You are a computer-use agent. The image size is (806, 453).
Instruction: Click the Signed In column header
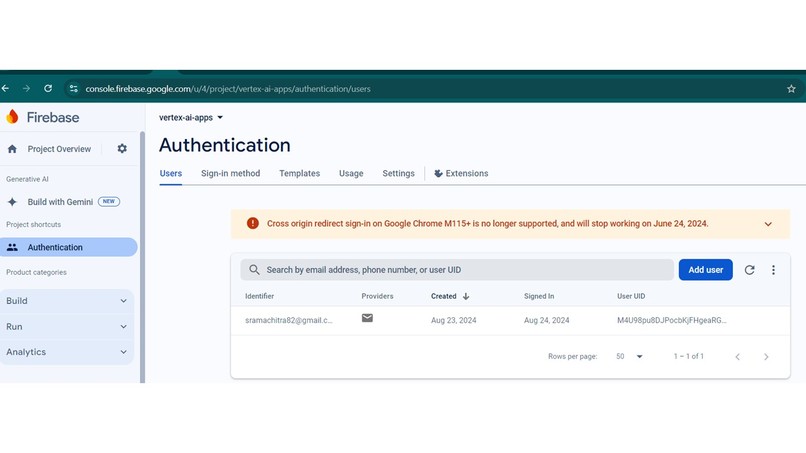click(539, 296)
